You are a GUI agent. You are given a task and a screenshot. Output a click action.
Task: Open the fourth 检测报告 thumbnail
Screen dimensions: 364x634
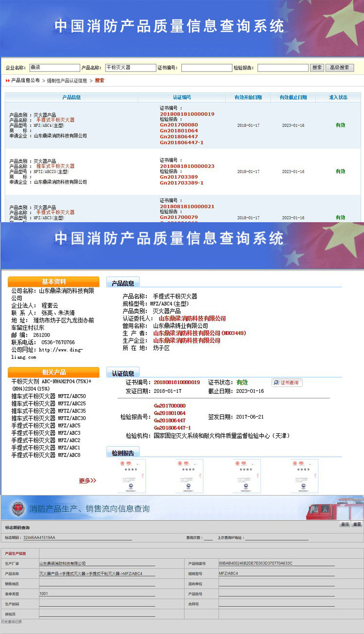coord(304,476)
